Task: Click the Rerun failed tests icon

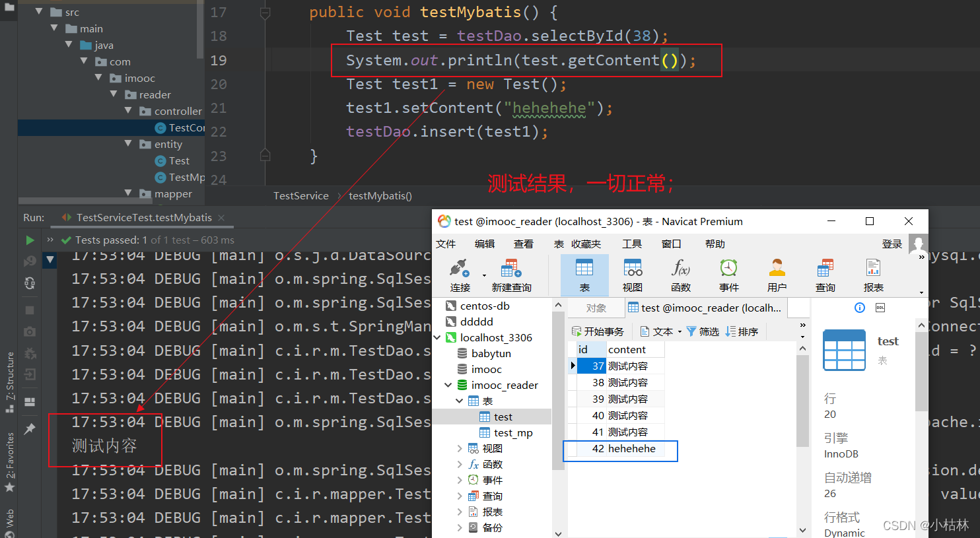Action: 30,261
